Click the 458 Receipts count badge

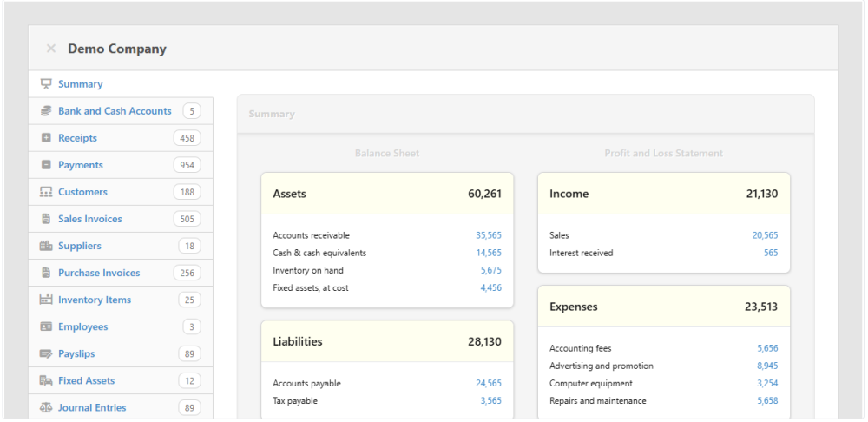click(187, 138)
